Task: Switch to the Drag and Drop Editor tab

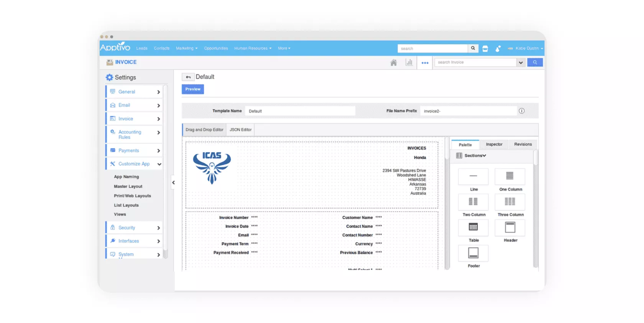Action: pyautogui.click(x=204, y=130)
